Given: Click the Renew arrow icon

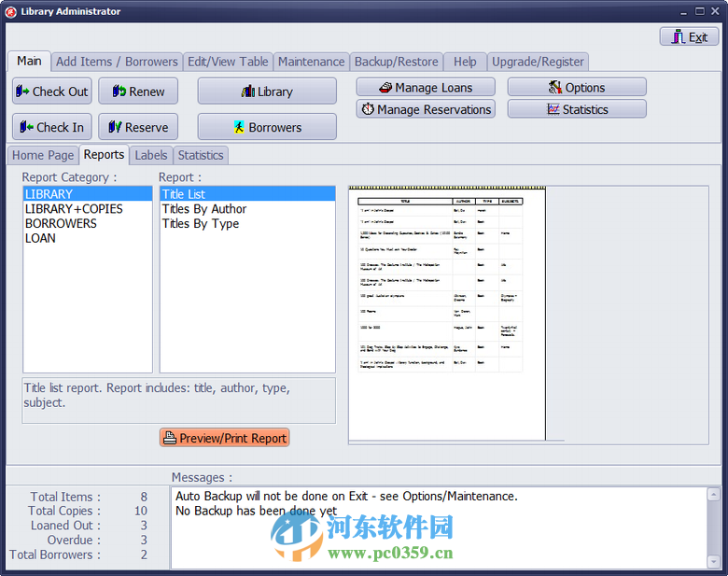Looking at the screenshot, I should [x=119, y=91].
